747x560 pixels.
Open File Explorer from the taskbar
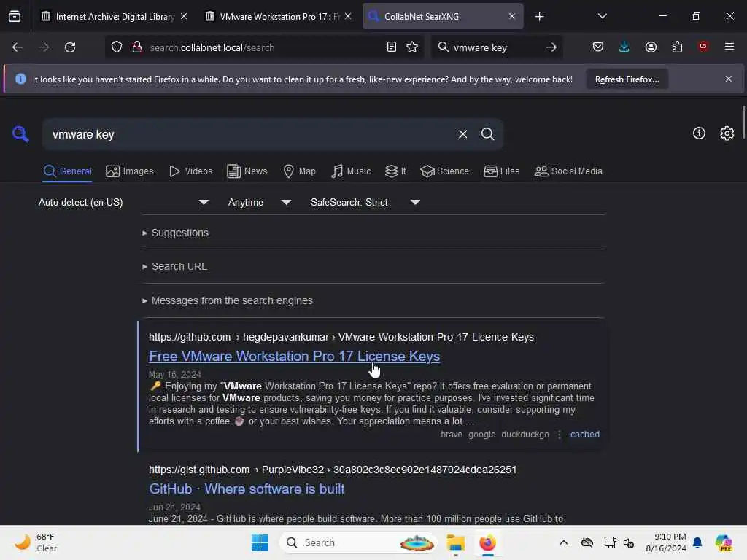pyautogui.click(x=455, y=542)
